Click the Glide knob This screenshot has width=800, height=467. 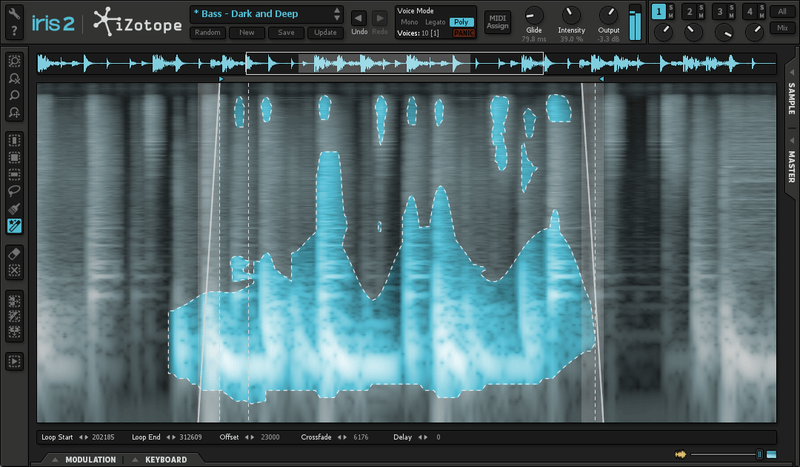point(535,14)
